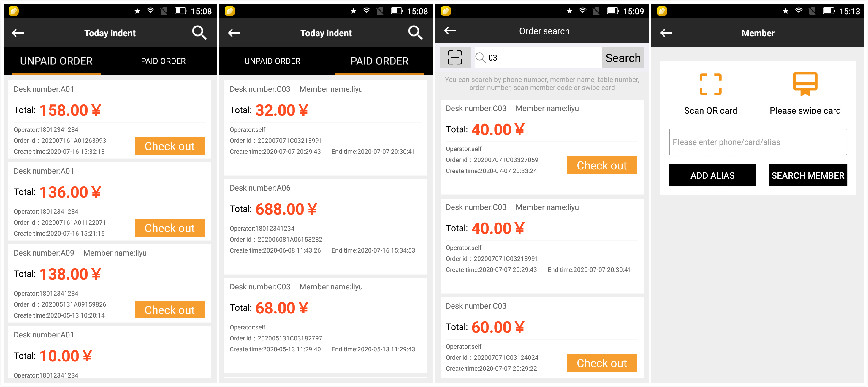The width and height of the screenshot is (868, 387).
Task: Tap the Please swipe card icon
Action: pos(805,84)
